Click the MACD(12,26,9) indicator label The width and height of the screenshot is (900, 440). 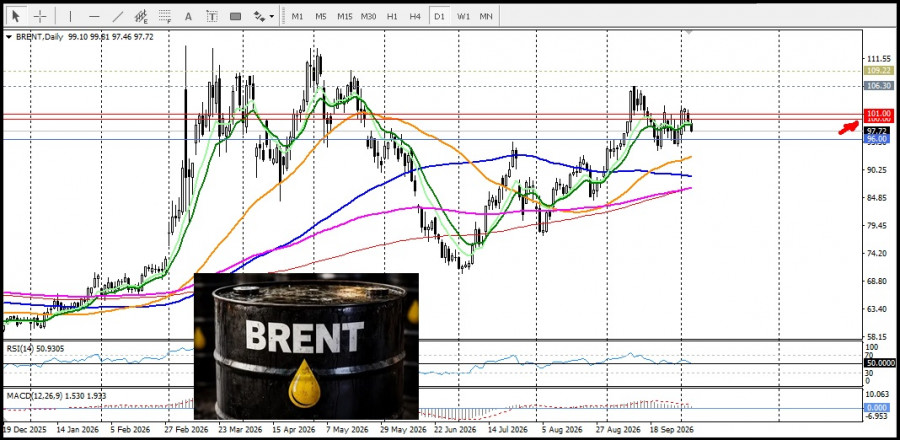[x=56, y=396]
